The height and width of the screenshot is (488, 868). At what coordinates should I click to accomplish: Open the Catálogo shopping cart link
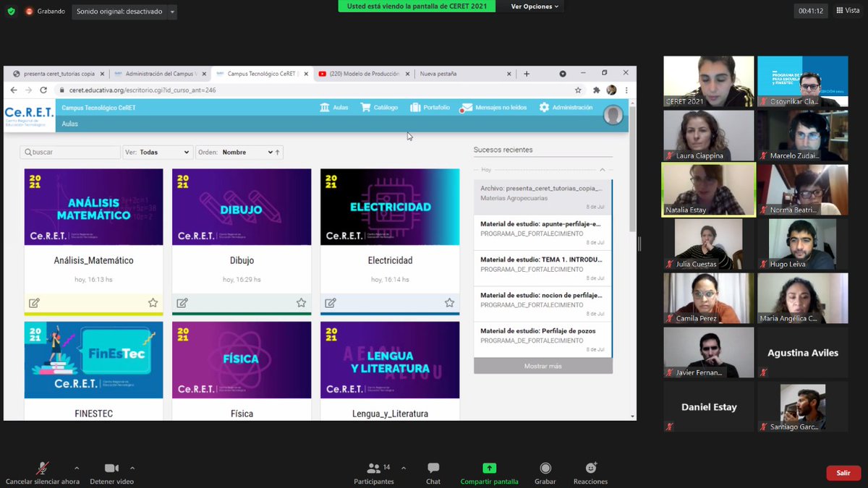click(x=379, y=107)
